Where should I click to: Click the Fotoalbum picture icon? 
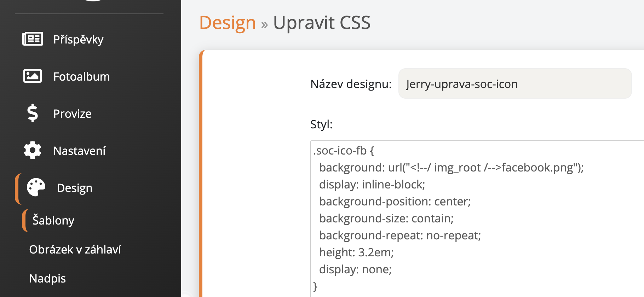(x=33, y=76)
